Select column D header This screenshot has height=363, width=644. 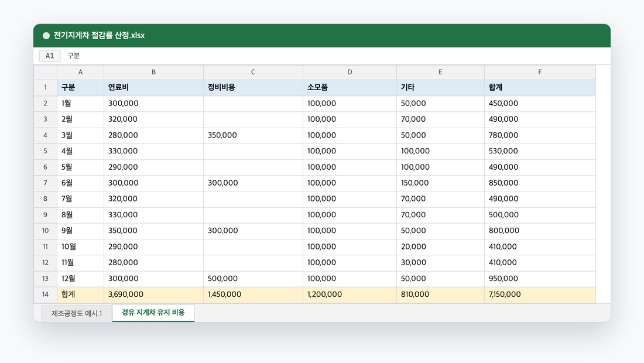pyautogui.click(x=350, y=72)
